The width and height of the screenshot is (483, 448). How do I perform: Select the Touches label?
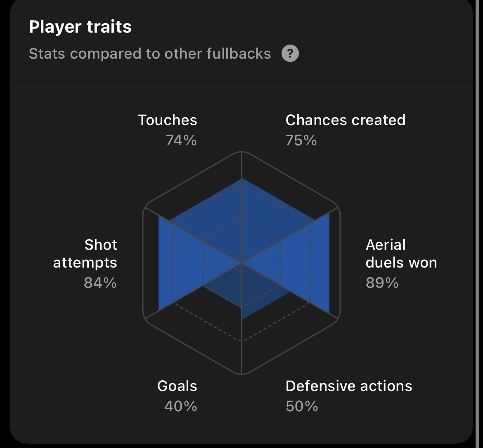click(167, 120)
